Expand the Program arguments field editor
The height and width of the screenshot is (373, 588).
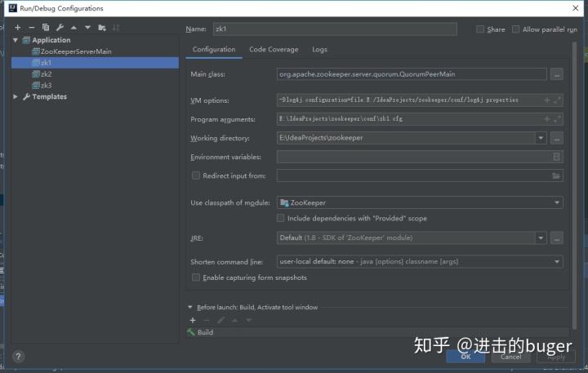[x=557, y=119]
